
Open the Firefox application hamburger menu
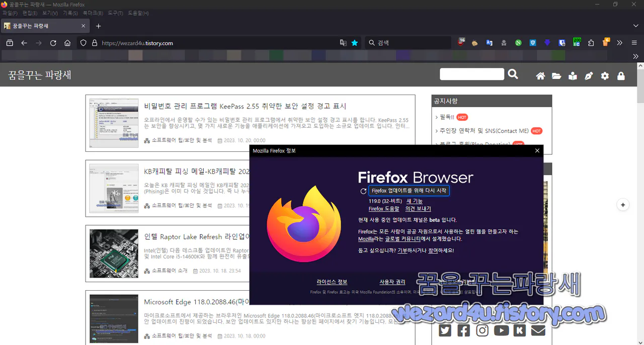(x=634, y=43)
